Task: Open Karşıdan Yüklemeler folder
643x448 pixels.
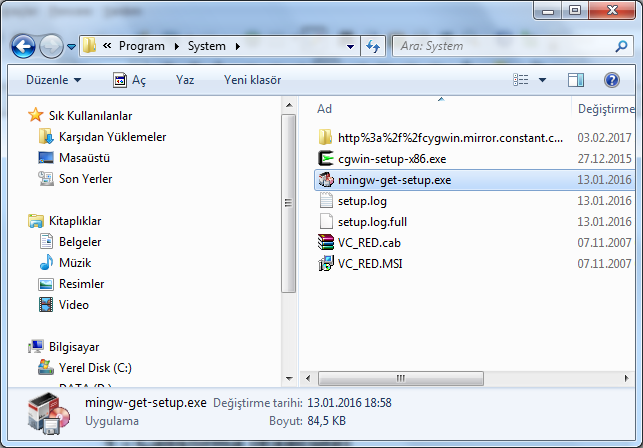Action: click(x=112, y=137)
